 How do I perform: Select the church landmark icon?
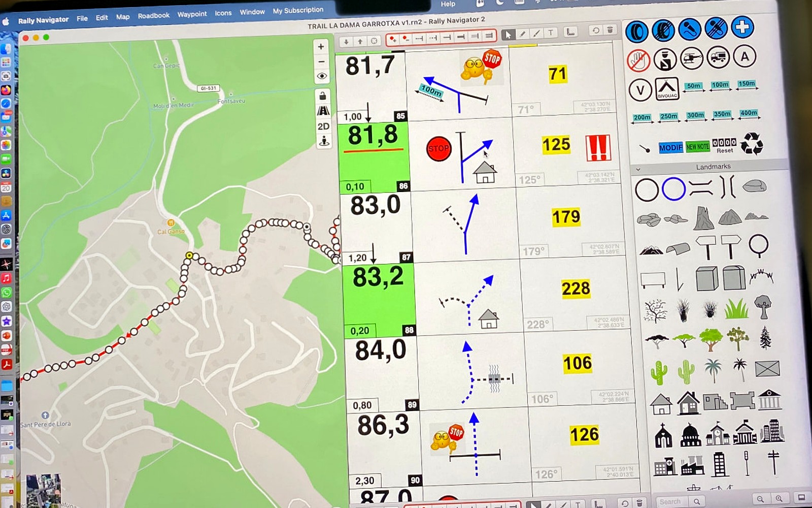click(x=663, y=436)
